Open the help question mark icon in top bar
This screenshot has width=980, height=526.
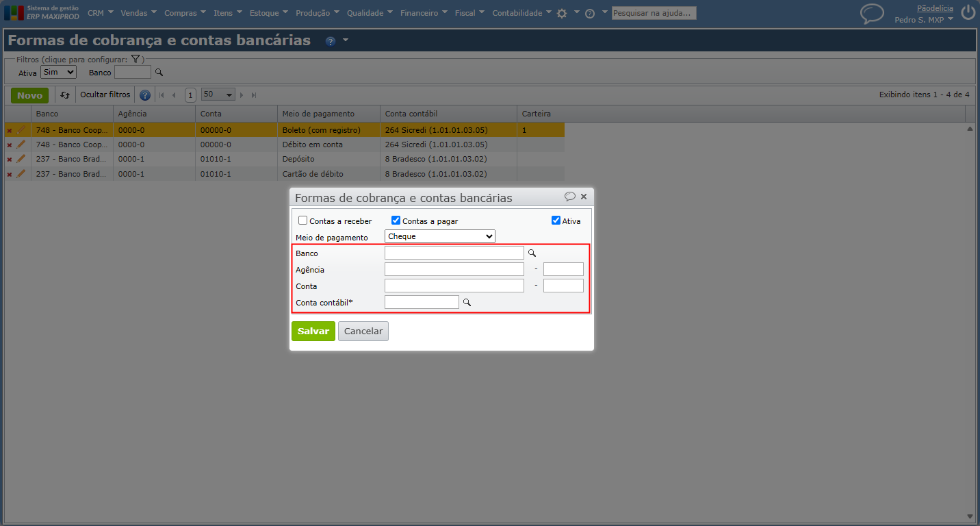[590, 13]
